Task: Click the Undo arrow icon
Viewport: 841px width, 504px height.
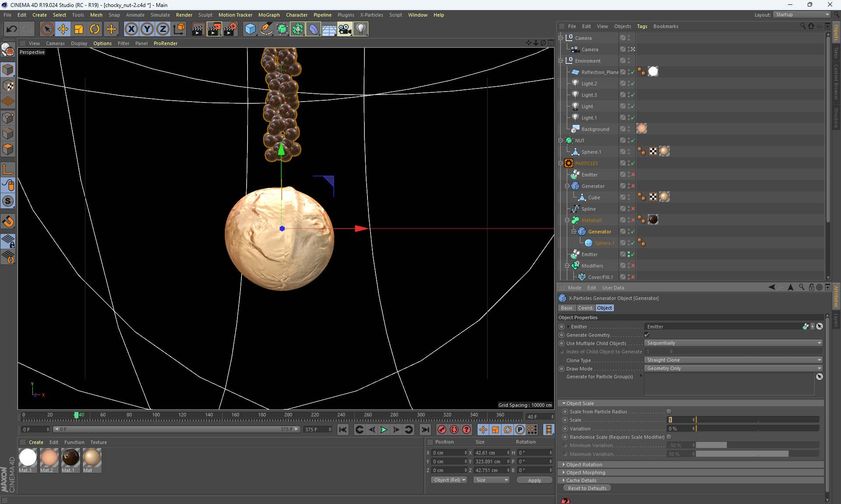Action: tap(12, 29)
